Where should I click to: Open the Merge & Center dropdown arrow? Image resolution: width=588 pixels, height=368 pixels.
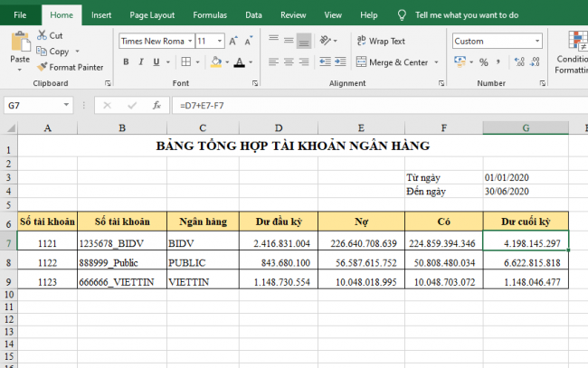tap(436, 62)
